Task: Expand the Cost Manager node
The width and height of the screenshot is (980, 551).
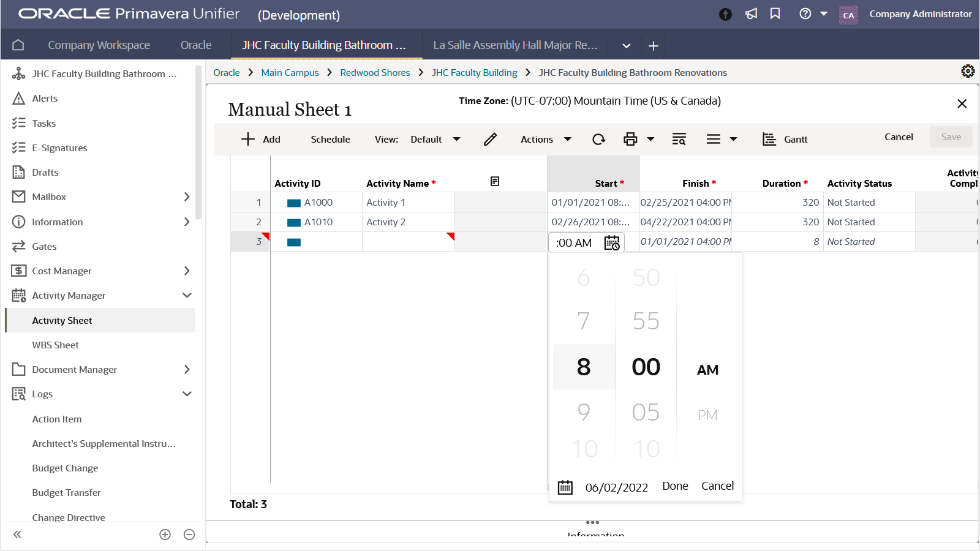Action: (187, 271)
